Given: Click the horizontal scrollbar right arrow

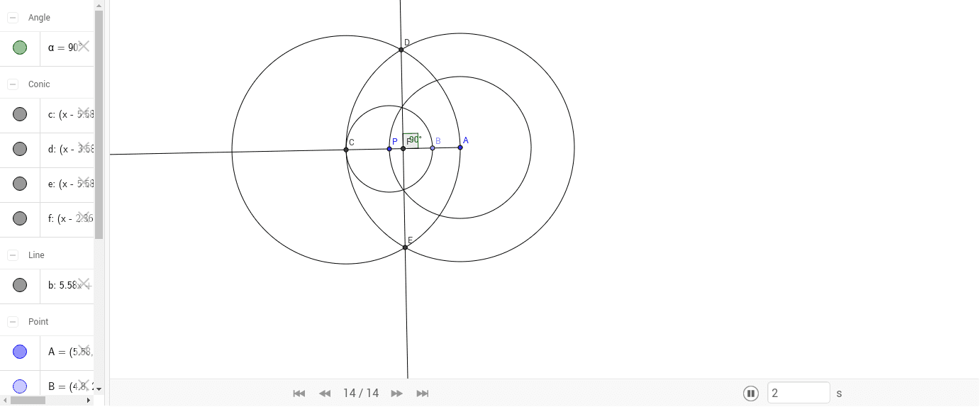Looking at the screenshot, I should [89, 400].
